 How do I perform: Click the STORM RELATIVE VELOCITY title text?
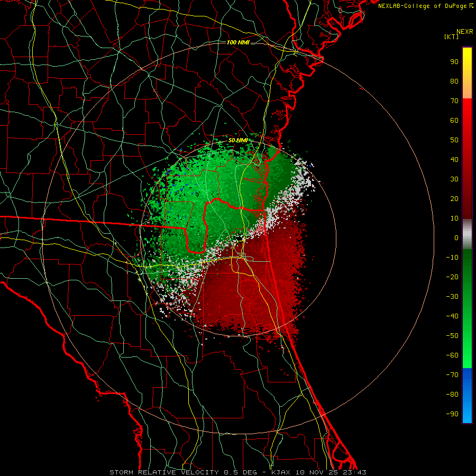(166, 472)
